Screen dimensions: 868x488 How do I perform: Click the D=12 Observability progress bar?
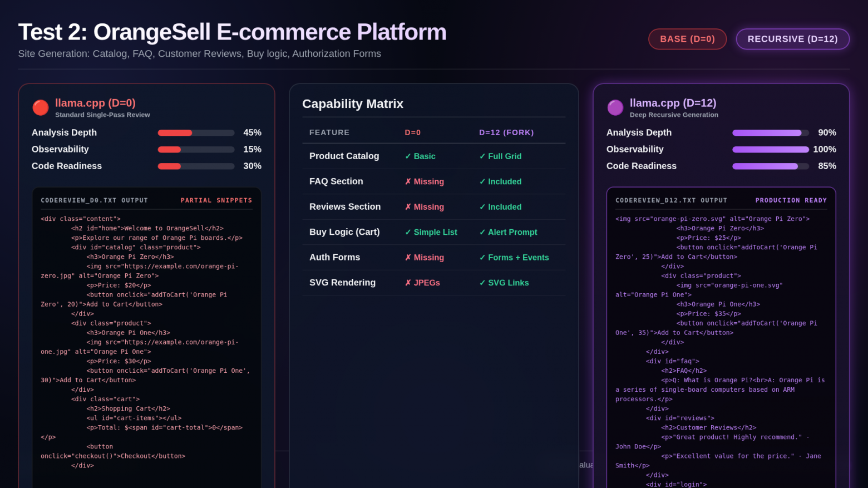tap(771, 150)
